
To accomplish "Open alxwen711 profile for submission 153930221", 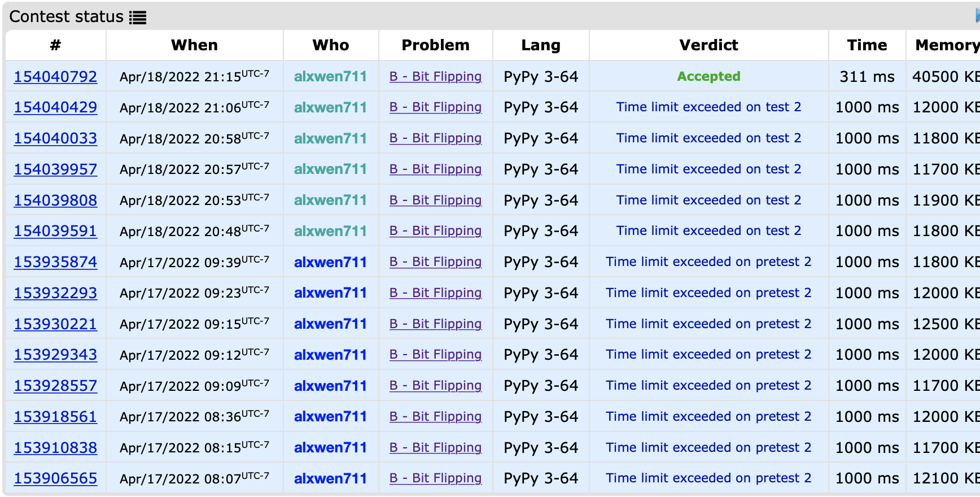I will tap(330, 324).
